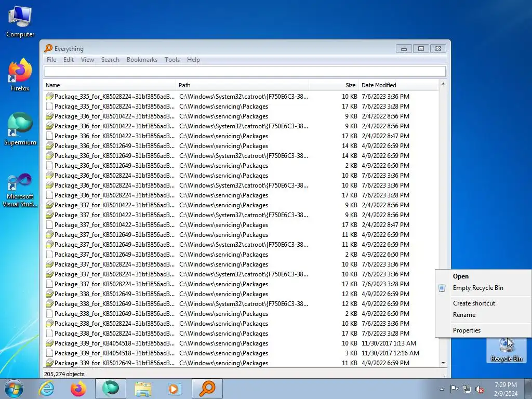Screen dimensions: 532x399
Task: Open the View menu
Action: pyautogui.click(x=87, y=60)
